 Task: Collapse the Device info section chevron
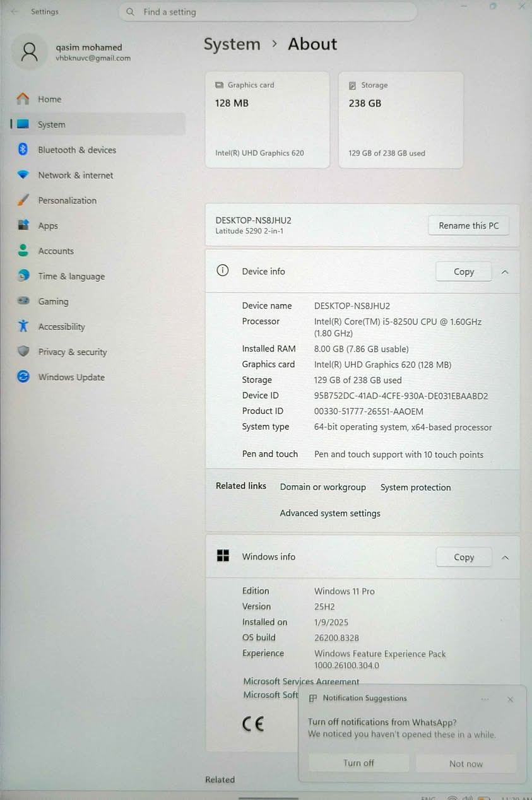tap(505, 271)
